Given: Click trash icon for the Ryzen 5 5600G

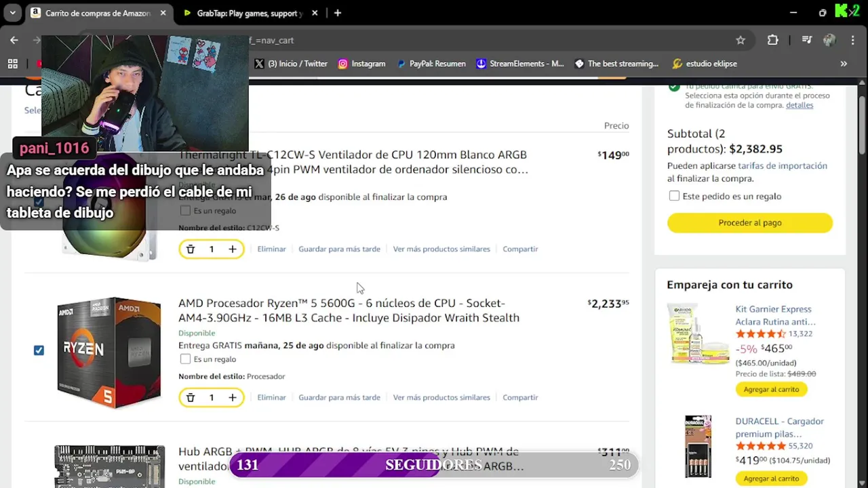Looking at the screenshot, I should coord(191,398).
